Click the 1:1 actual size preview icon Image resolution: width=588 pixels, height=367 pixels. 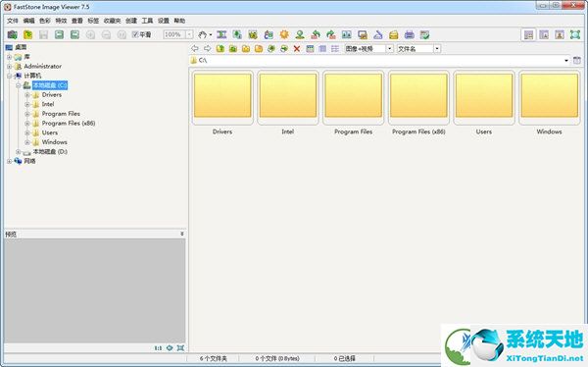[158, 348]
